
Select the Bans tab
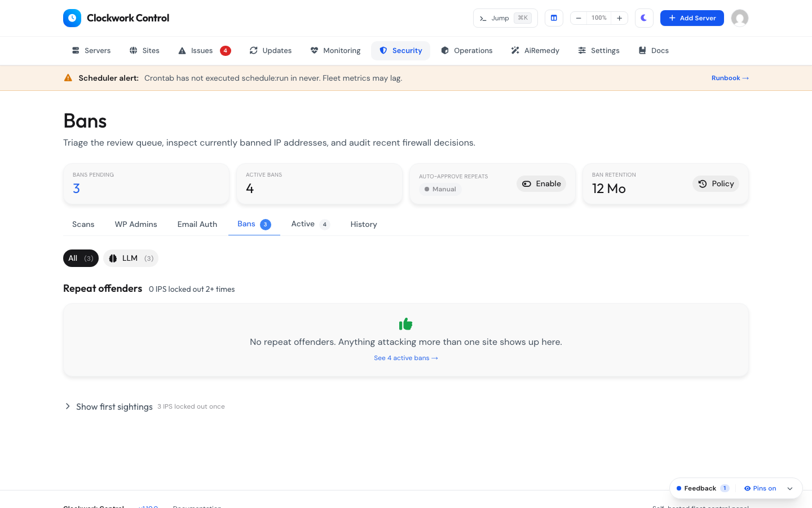coord(254,225)
